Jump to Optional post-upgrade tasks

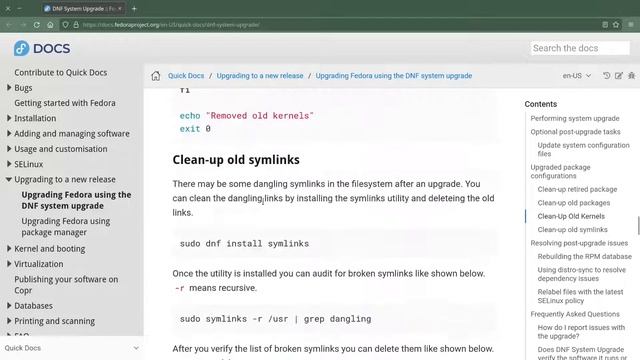[x=576, y=132]
